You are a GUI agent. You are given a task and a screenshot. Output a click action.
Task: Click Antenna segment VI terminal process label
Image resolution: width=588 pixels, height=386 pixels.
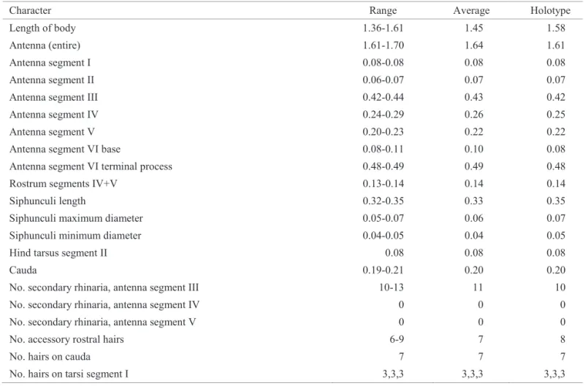(91, 166)
